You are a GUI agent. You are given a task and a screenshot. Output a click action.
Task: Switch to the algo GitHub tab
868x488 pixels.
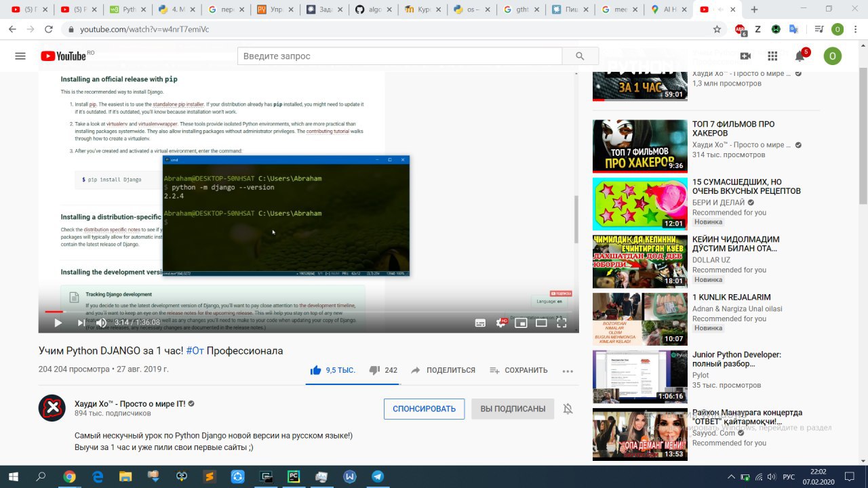pyautogui.click(x=374, y=9)
